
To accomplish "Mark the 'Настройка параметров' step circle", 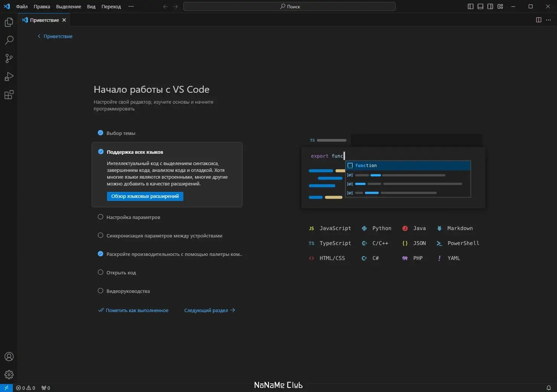I will [100, 217].
